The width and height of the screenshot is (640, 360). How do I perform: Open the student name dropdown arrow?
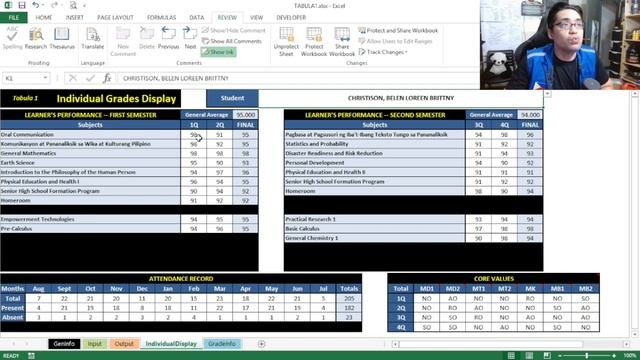point(547,94)
